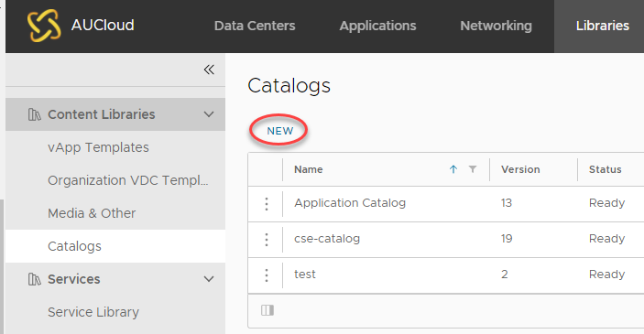Click version 13 cell
Screen dimensions: 644x334
point(507,203)
